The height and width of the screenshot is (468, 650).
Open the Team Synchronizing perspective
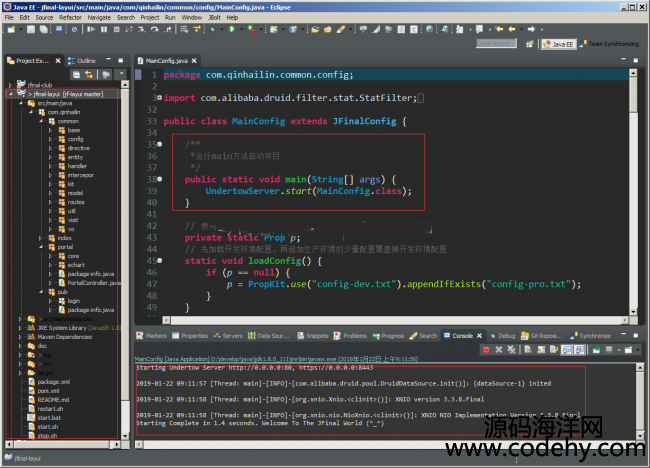coord(608,44)
